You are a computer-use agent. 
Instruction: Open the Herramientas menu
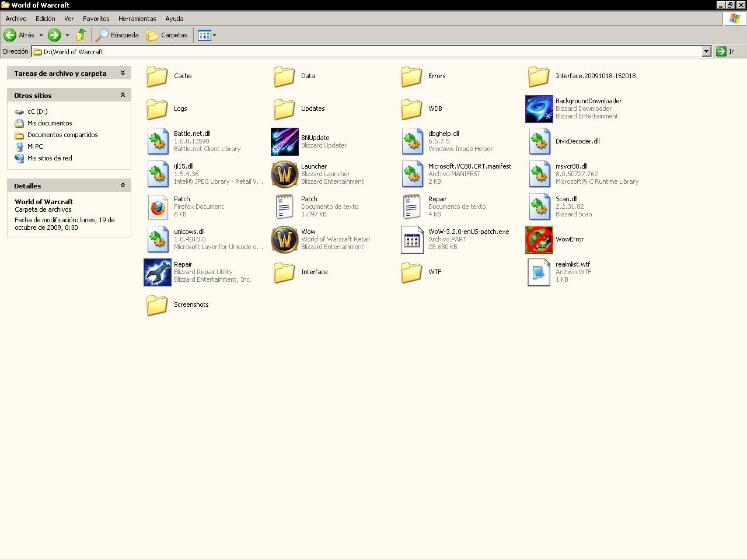pos(137,19)
